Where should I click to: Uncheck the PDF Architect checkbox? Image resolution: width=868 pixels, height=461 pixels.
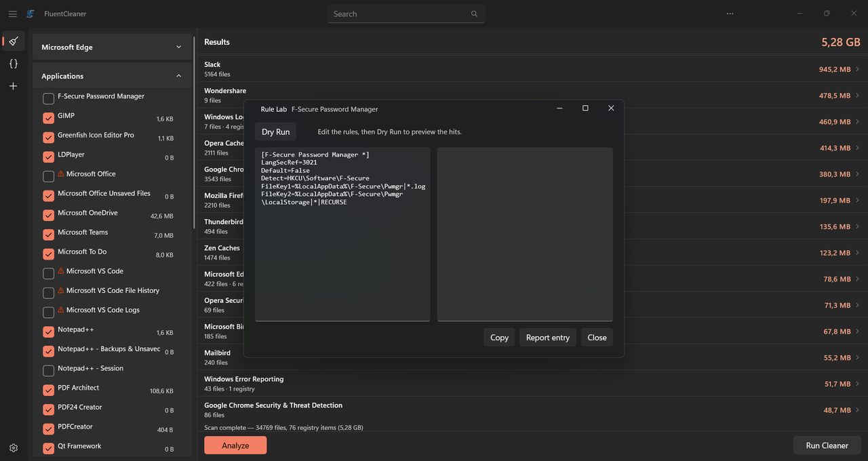(x=48, y=390)
